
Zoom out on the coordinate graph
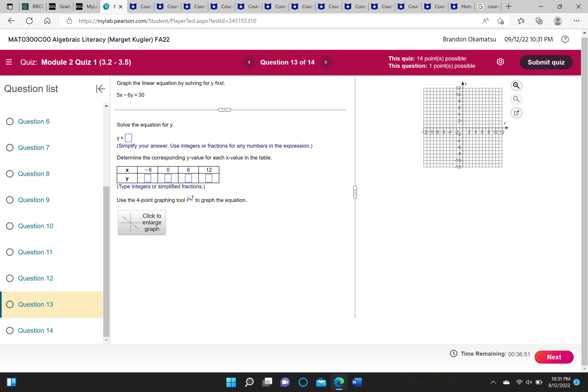pos(517,99)
